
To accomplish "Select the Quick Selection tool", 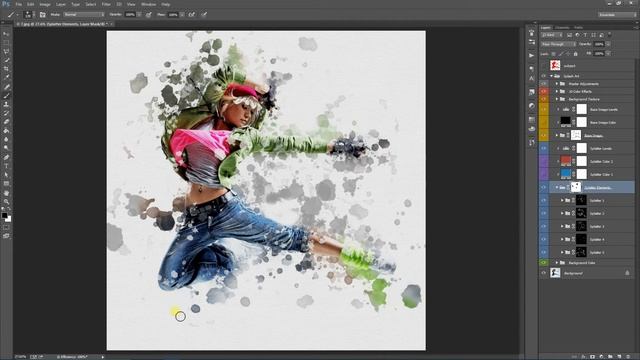I will pos(6,60).
